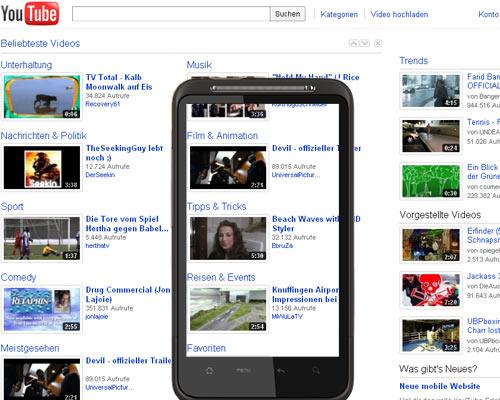Open the Comedy category

click(x=18, y=277)
